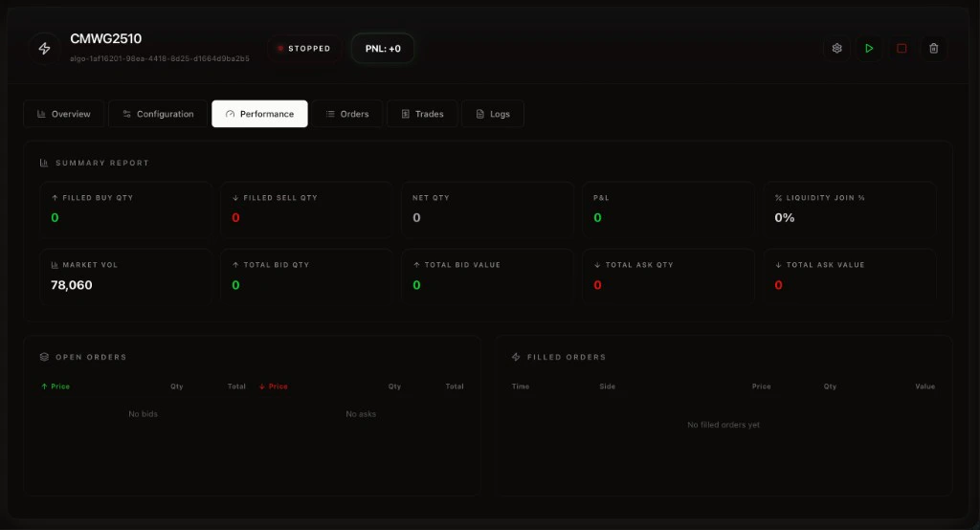Open the algo settings gear icon
Image resolution: width=980 pixels, height=530 pixels.
point(836,48)
